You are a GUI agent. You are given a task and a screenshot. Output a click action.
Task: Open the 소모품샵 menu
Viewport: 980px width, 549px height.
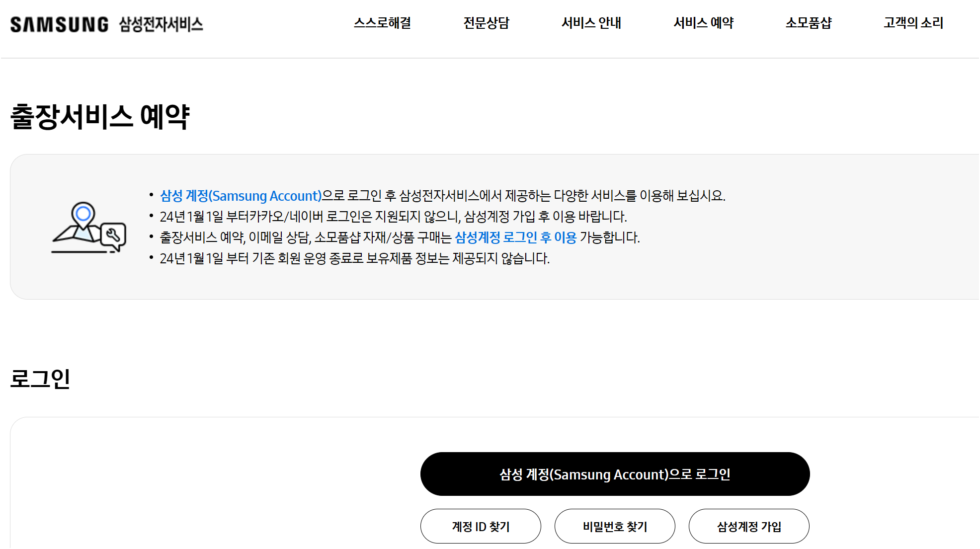pyautogui.click(x=809, y=23)
